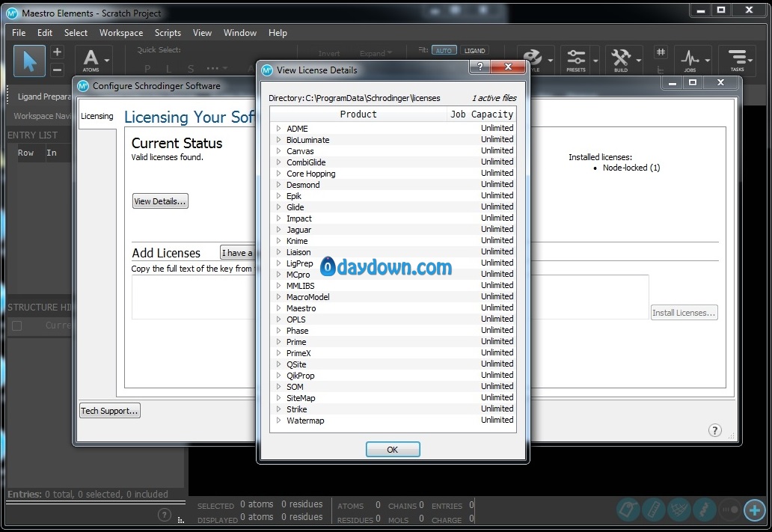Viewport: 772px width, 532px height.
Task: Open the Scripts menu
Action: tap(168, 32)
